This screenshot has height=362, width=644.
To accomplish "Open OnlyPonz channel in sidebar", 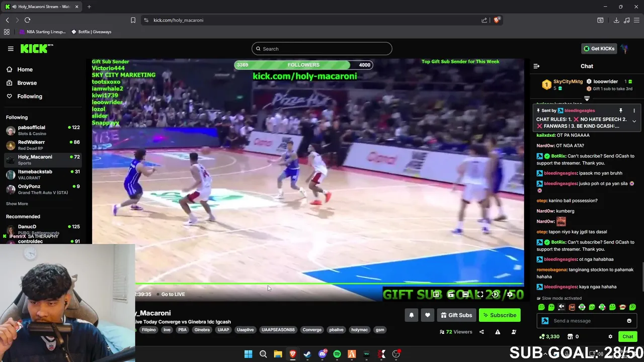I will (x=43, y=189).
